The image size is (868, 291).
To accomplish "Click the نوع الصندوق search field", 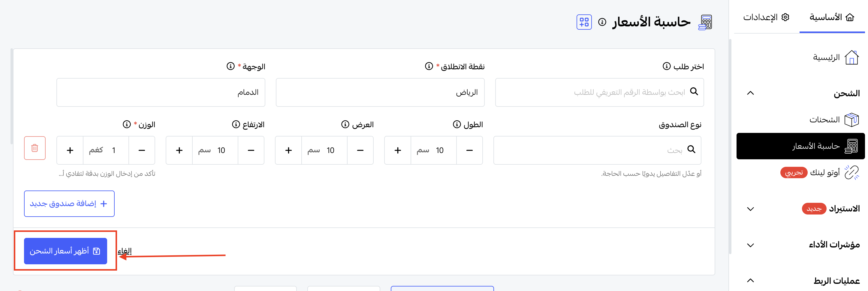I will pos(597,150).
